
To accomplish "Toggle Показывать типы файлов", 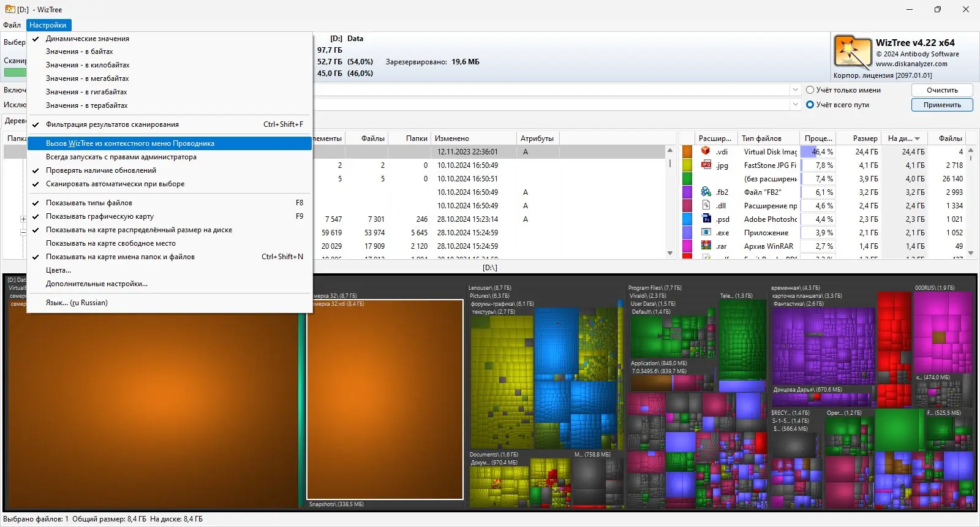I will [170, 203].
